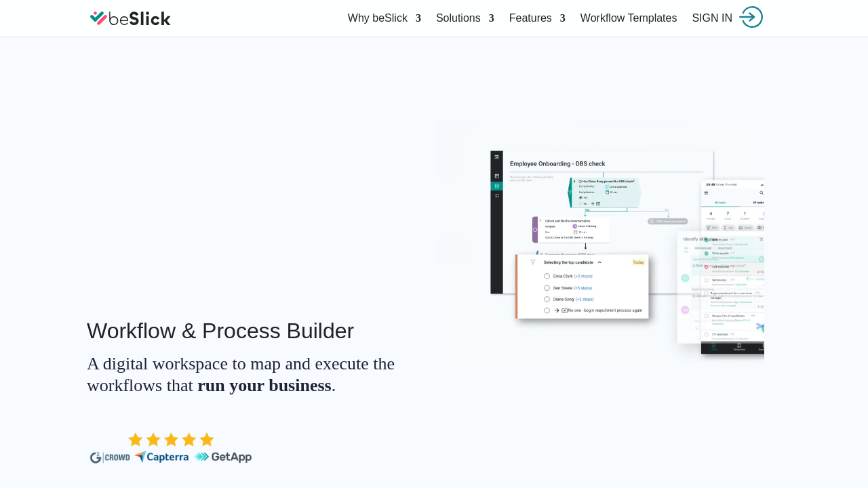Screen dimensions: 868x488
Task: Click the G2 Crowd logo
Action: click(x=110, y=457)
